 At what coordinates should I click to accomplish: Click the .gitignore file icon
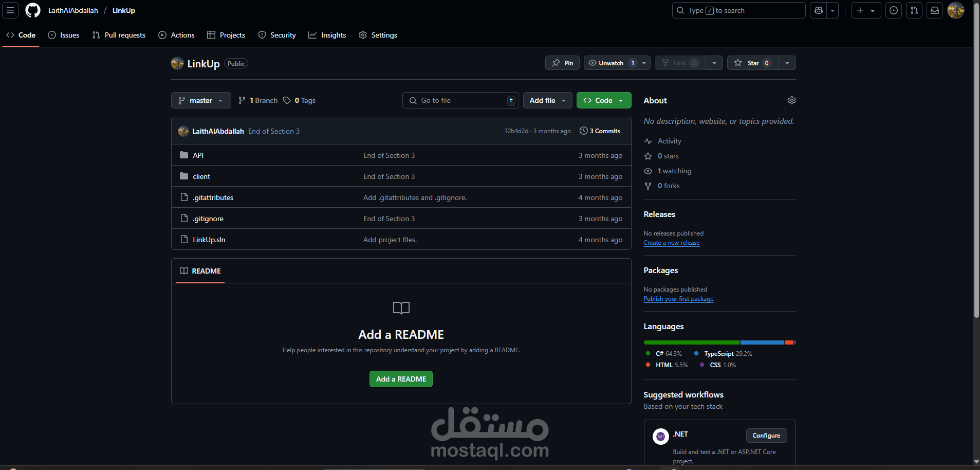point(184,219)
